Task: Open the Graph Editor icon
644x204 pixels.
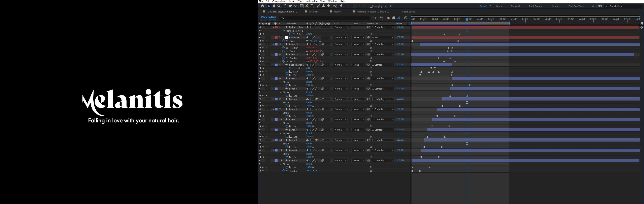Action: [406, 18]
